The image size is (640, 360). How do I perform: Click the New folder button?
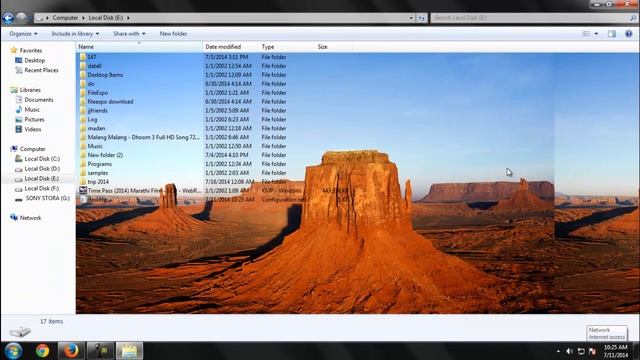(x=173, y=34)
